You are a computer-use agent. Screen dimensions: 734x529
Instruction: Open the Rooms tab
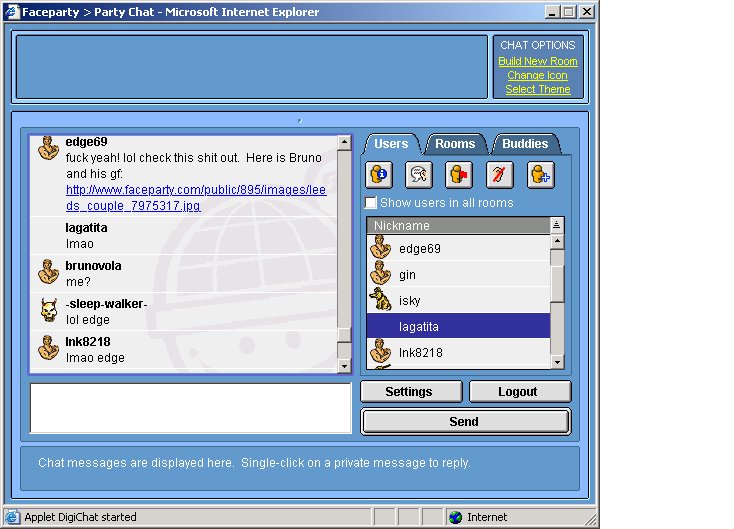(455, 144)
